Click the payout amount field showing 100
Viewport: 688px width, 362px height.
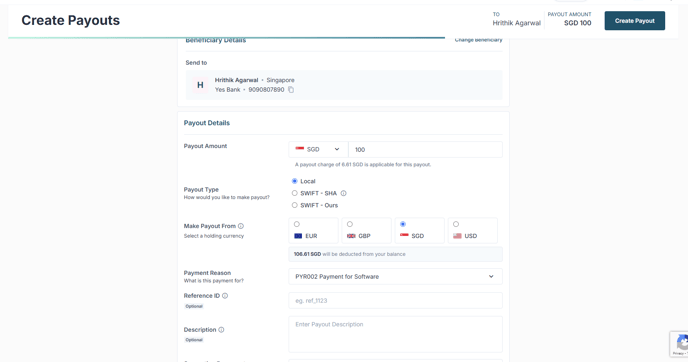[x=425, y=149]
